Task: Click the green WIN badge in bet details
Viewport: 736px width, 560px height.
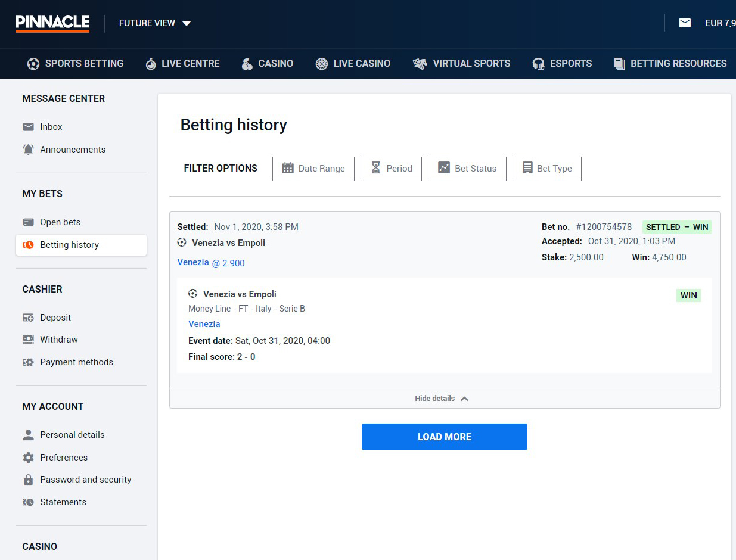Action: [x=689, y=295]
